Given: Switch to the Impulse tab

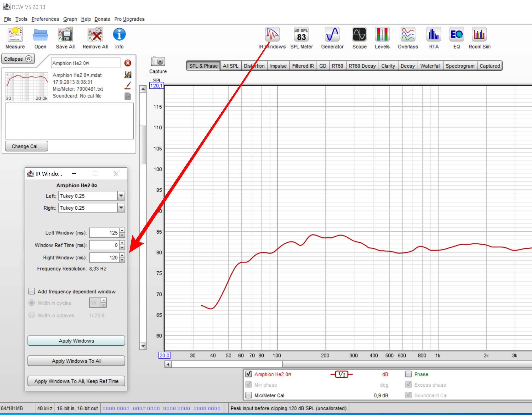Looking at the screenshot, I should [x=278, y=66].
